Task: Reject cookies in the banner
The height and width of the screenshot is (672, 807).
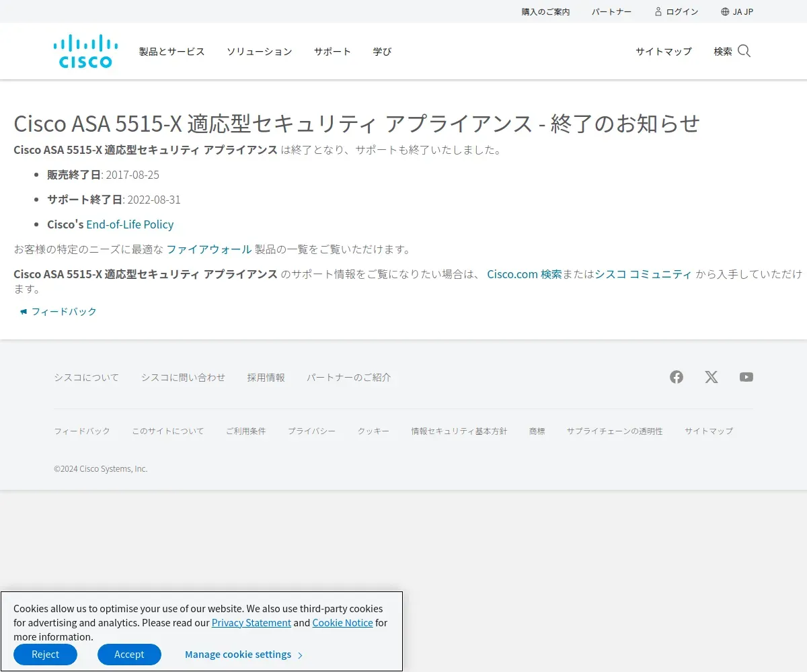Action: click(x=45, y=655)
